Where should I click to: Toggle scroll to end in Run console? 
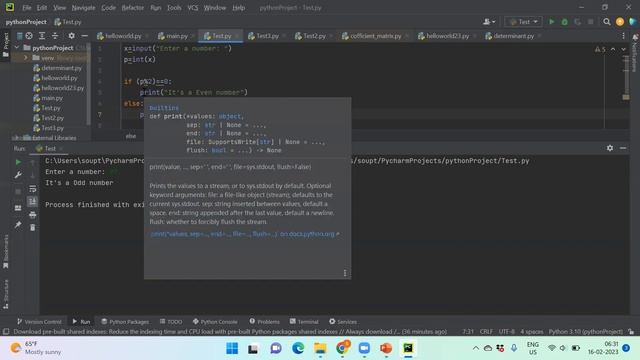pos(33,201)
